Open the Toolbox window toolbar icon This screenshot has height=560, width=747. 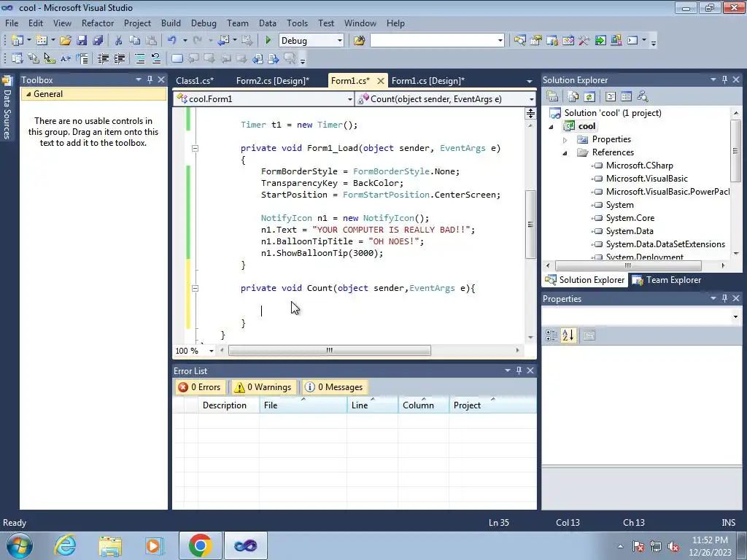(584, 41)
